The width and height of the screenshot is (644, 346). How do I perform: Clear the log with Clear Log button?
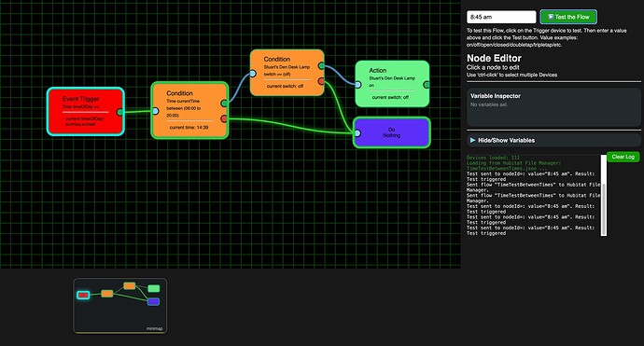623,157
